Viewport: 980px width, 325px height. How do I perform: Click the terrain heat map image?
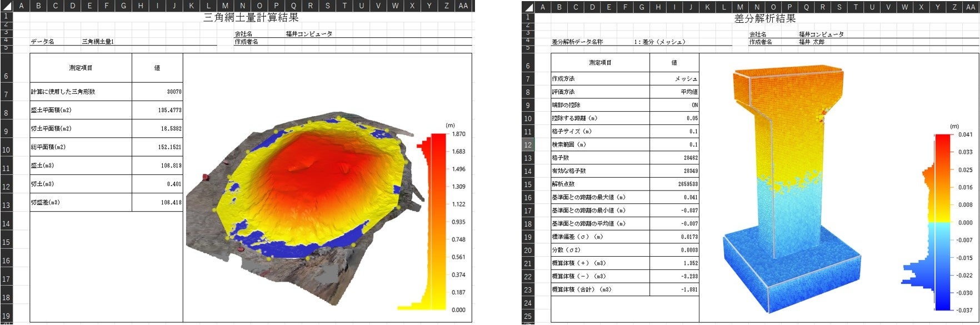(x=306, y=208)
